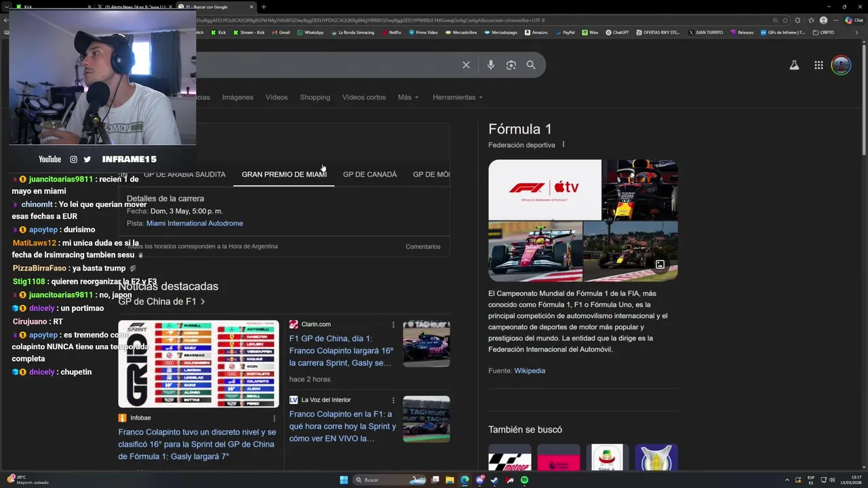This screenshot has width=868, height=488.
Task: Select the GP de Canadá race tab
Action: click(370, 174)
